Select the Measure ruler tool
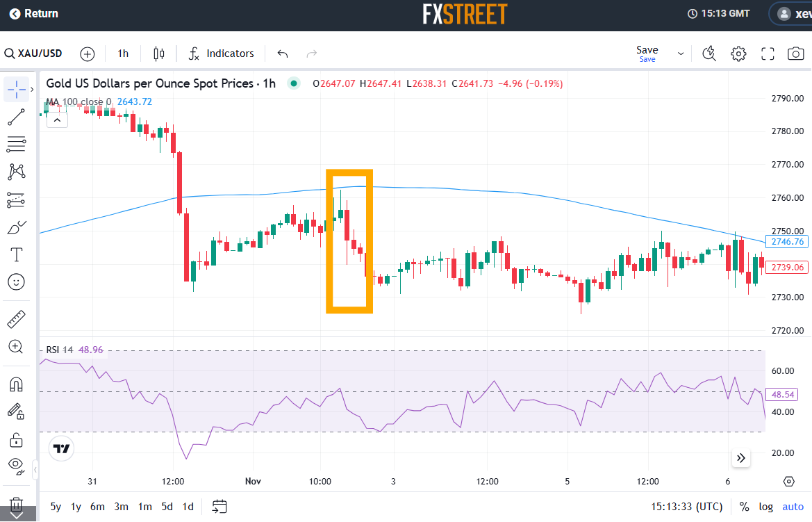 [x=16, y=318]
